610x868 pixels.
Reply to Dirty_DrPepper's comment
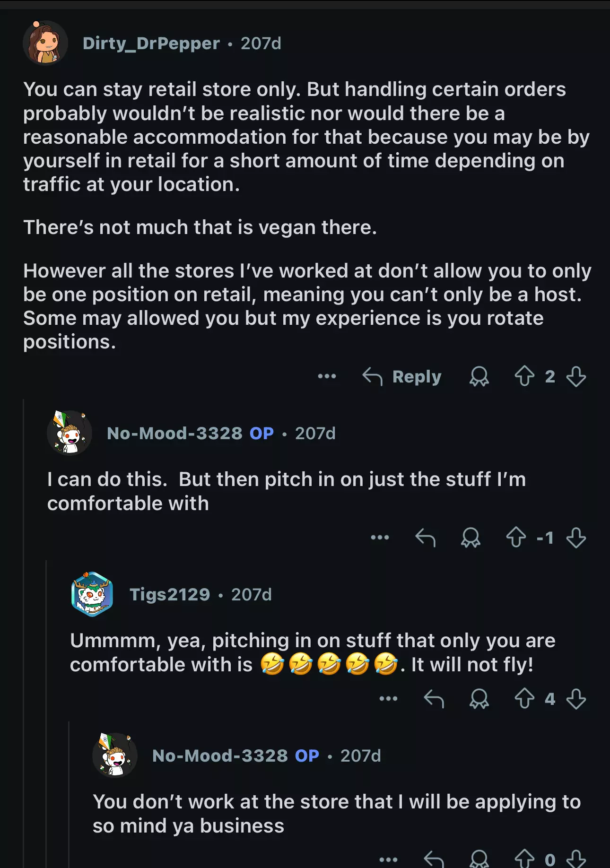click(x=402, y=377)
